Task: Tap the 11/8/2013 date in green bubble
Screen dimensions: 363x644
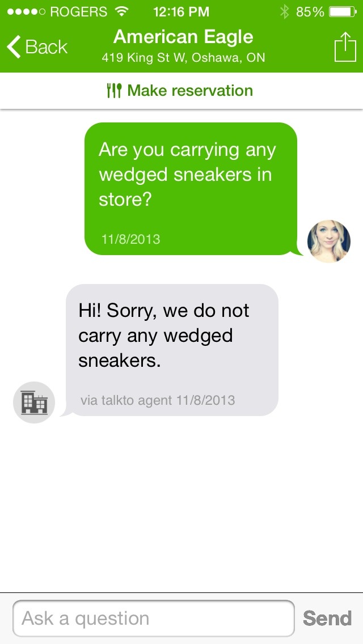Action: [130, 239]
